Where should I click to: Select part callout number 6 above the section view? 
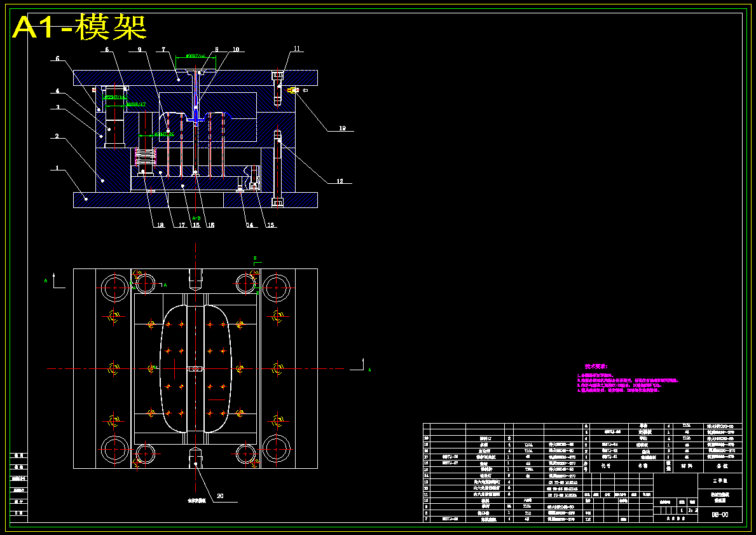point(107,50)
